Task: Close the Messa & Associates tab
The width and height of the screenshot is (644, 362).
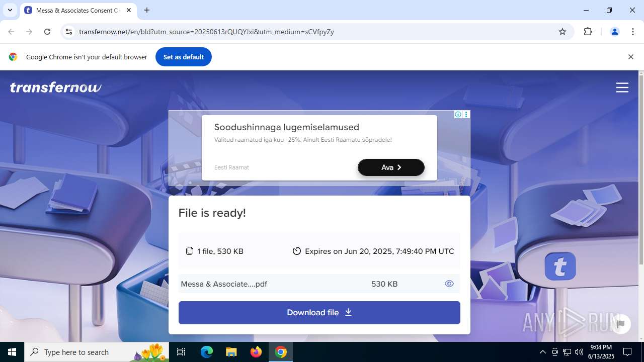Action: (x=129, y=10)
